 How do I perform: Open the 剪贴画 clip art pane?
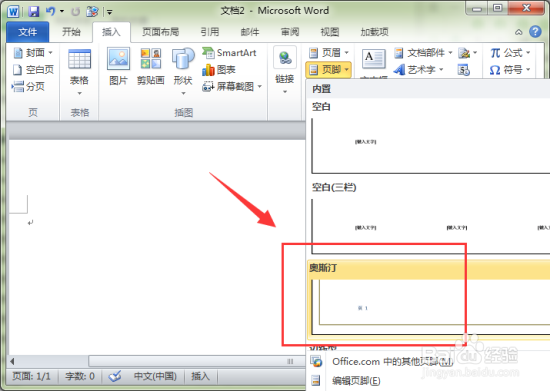click(x=151, y=67)
